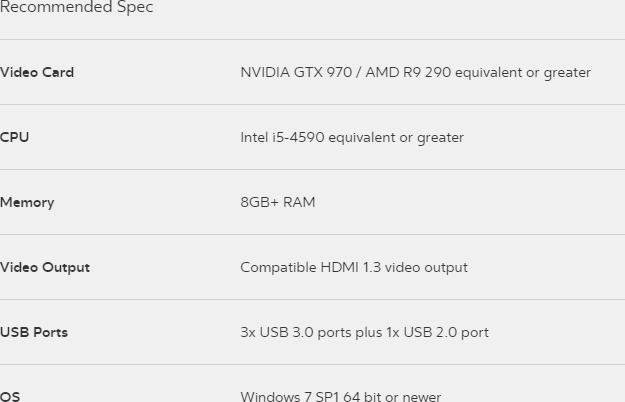Screen dimensions: 625x402
Task: Select the USB Ports label
Action: click(x=34, y=332)
